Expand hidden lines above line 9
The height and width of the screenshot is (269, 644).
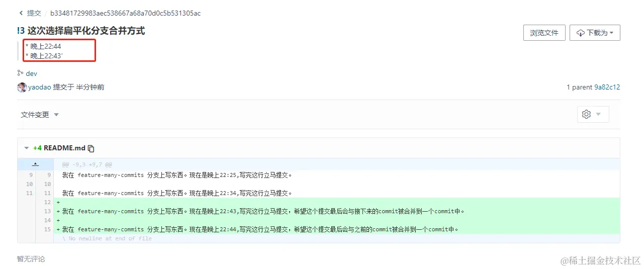click(x=35, y=164)
